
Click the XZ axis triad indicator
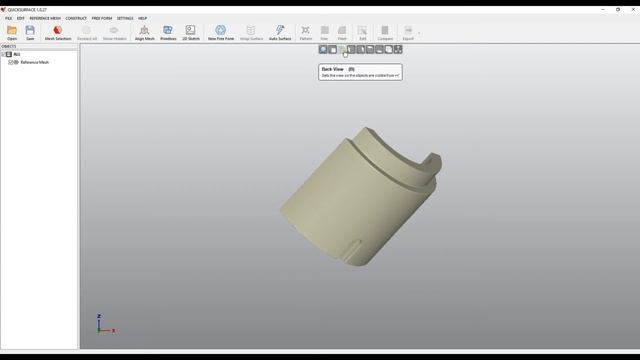click(x=106, y=324)
